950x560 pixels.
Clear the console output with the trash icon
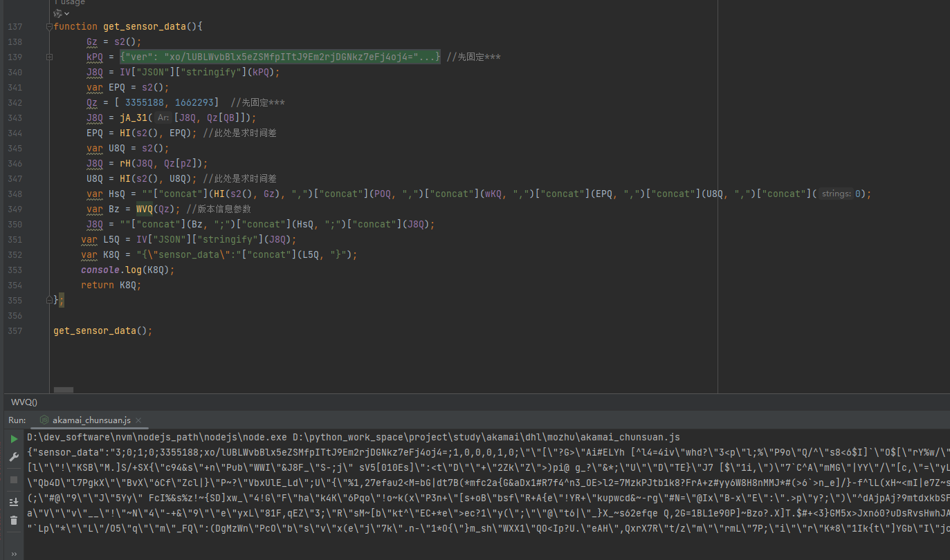14,519
